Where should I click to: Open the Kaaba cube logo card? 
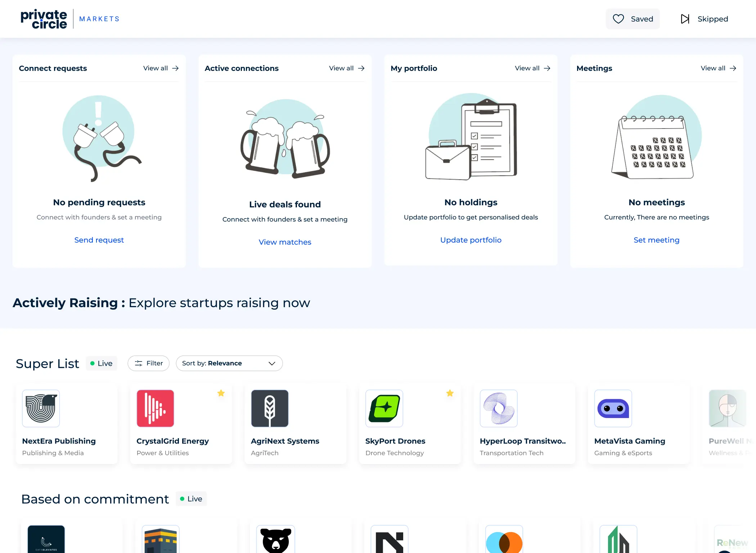[161, 539]
